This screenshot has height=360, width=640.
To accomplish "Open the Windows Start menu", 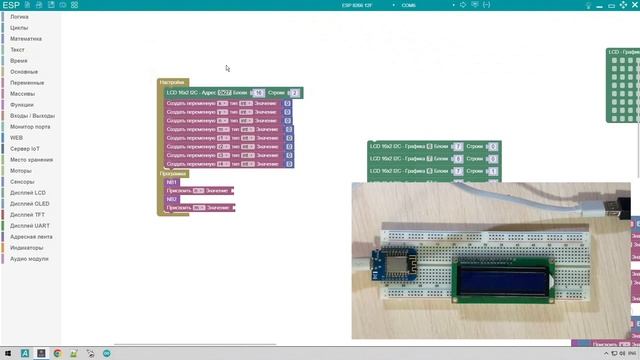I will pyautogui.click(x=7, y=353).
